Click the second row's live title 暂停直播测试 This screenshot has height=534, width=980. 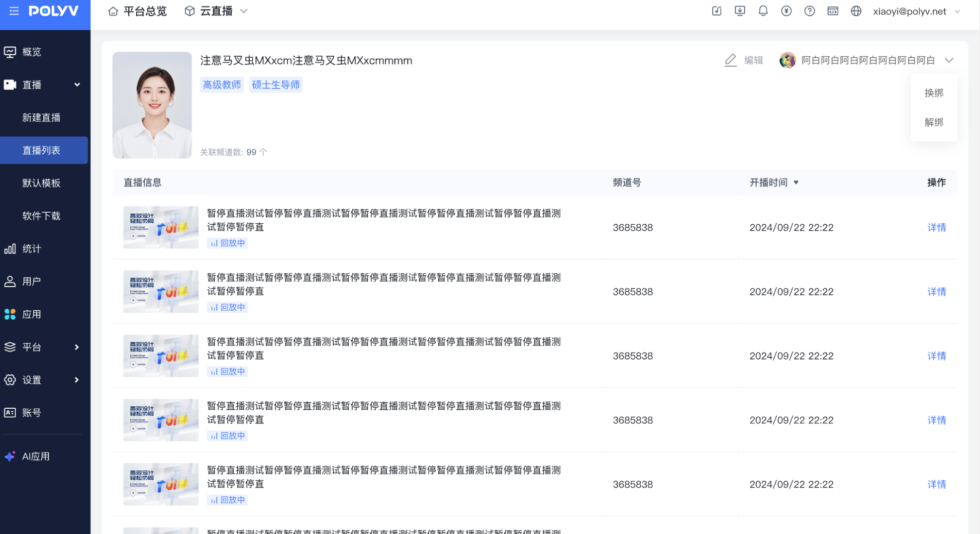pyautogui.click(x=384, y=284)
